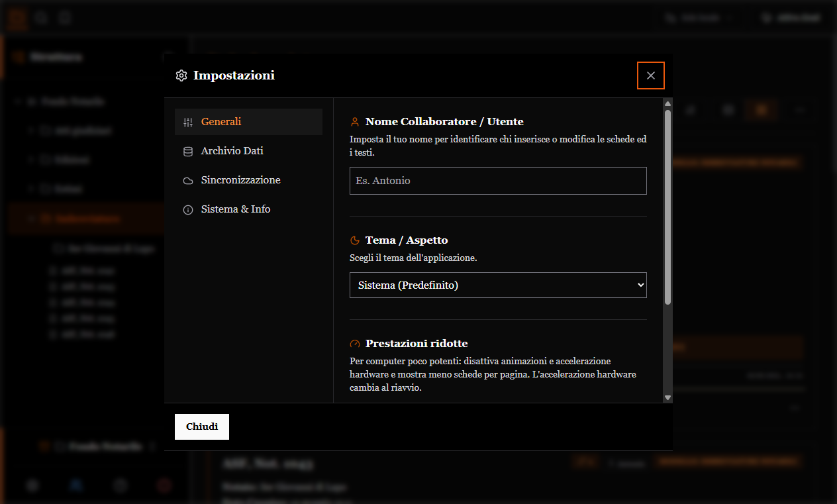Click the moon icon next to Tema / Aspetto

tap(355, 240)
